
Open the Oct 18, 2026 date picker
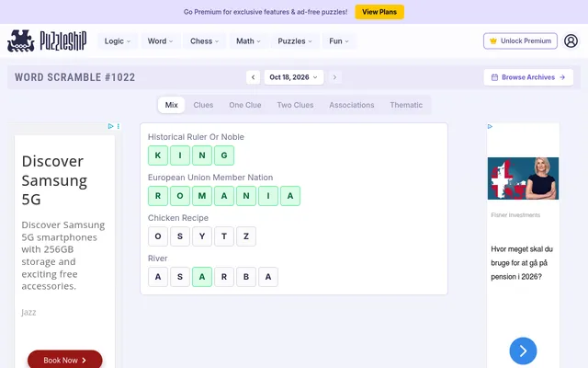tap(294, 77)
